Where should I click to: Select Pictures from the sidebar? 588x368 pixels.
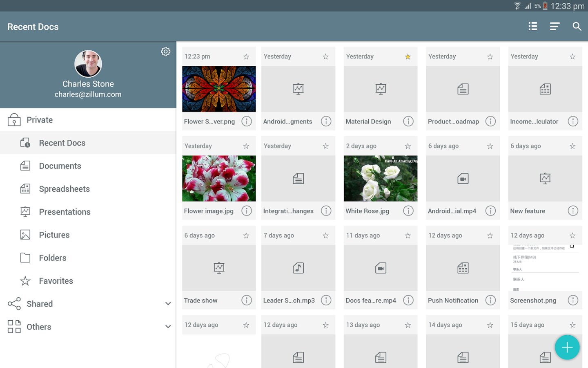pos(54,235)
